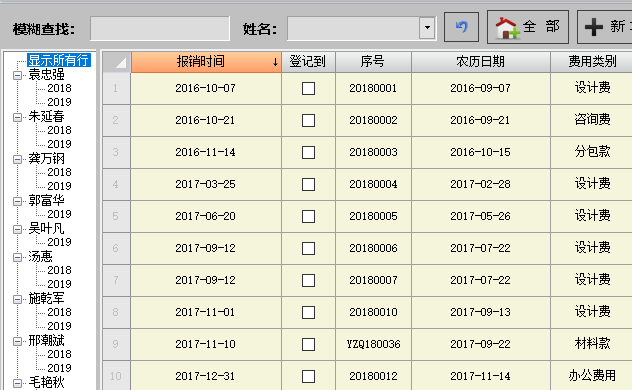Tick 登记到 checkbox for 20180002
Viewport: 632px width, 390px height.
[x=308, y=120]
